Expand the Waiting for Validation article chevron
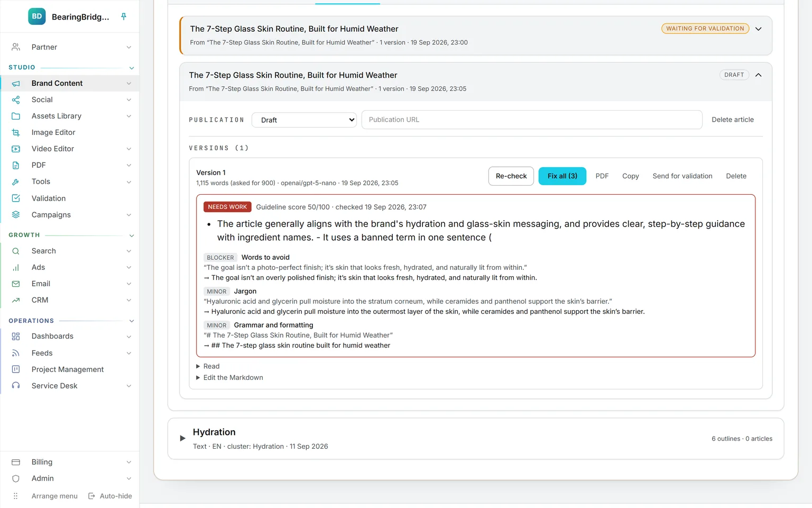 [x=759, y=29]
